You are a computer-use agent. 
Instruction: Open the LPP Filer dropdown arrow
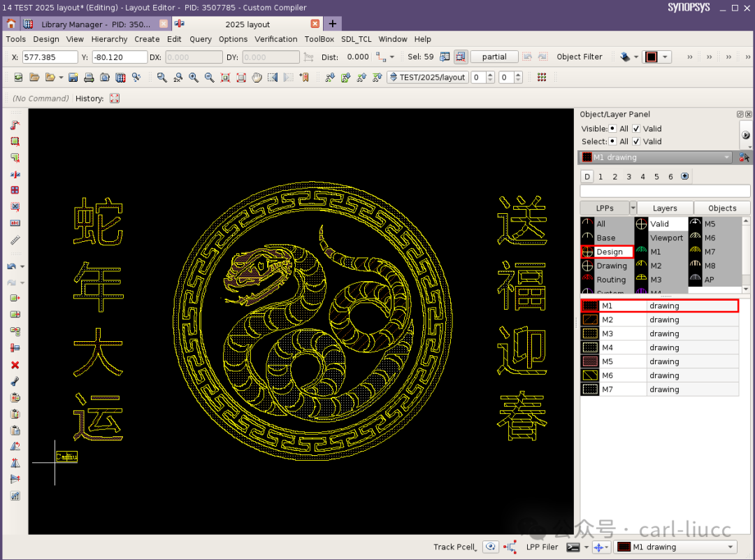click(x=586, y=547)
